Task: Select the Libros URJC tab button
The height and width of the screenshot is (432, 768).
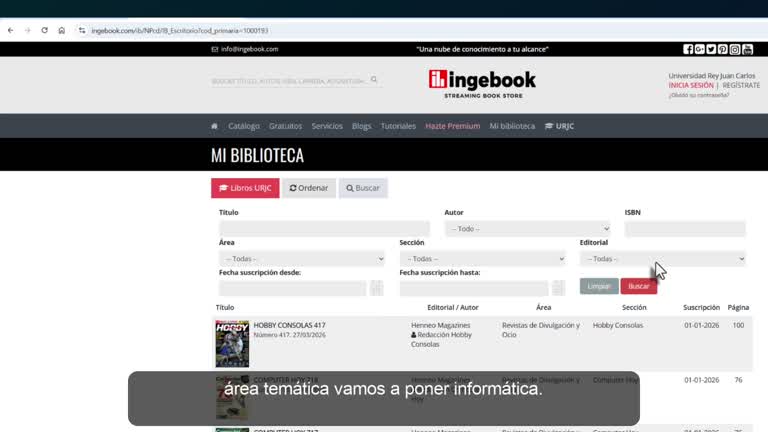Action: click(x=245, y=188)
